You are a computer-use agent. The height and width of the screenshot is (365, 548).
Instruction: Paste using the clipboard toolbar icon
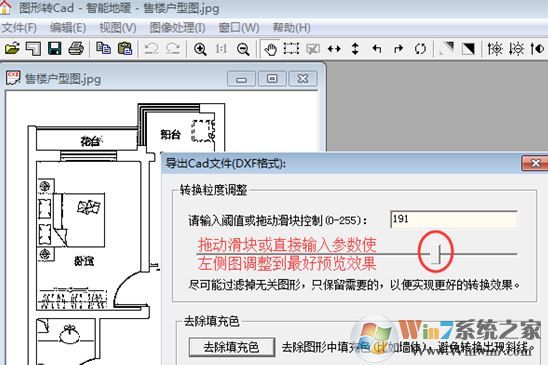point(125,48)
